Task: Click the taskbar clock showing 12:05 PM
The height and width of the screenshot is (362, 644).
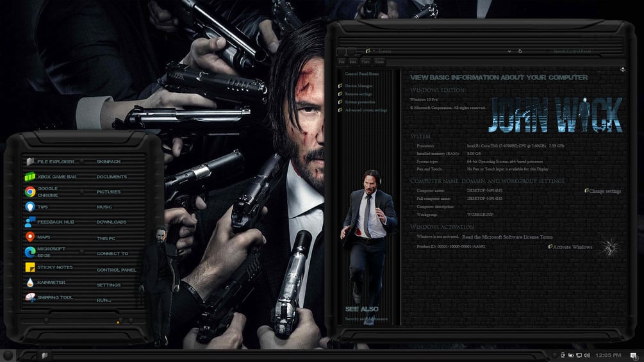Action: coord(608,356)
